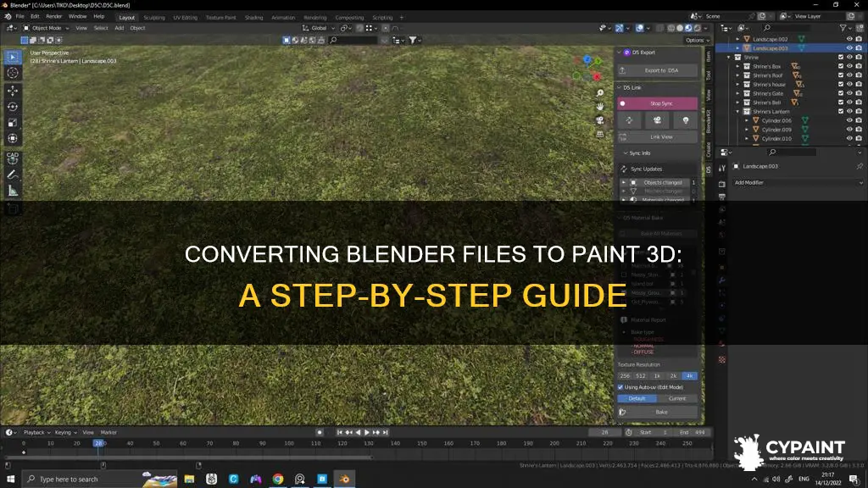Select the CAD tool in the toolbar

click(x=13, y=158)
